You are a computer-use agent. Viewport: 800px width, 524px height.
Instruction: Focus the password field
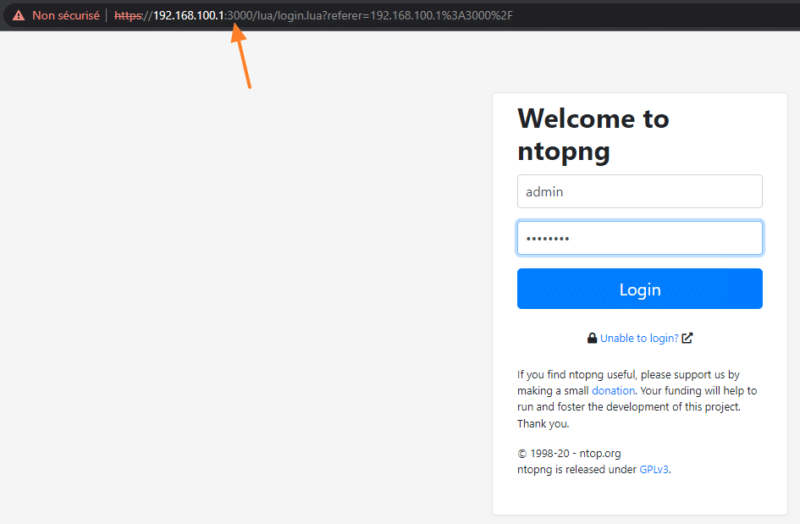pyautogui.click(x=640, y=238)
